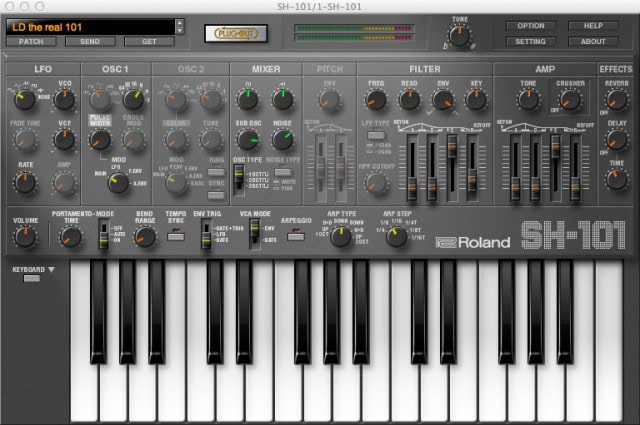Click the Filter Env amount knob
The image size is (640, 425).
pos(443,100)
